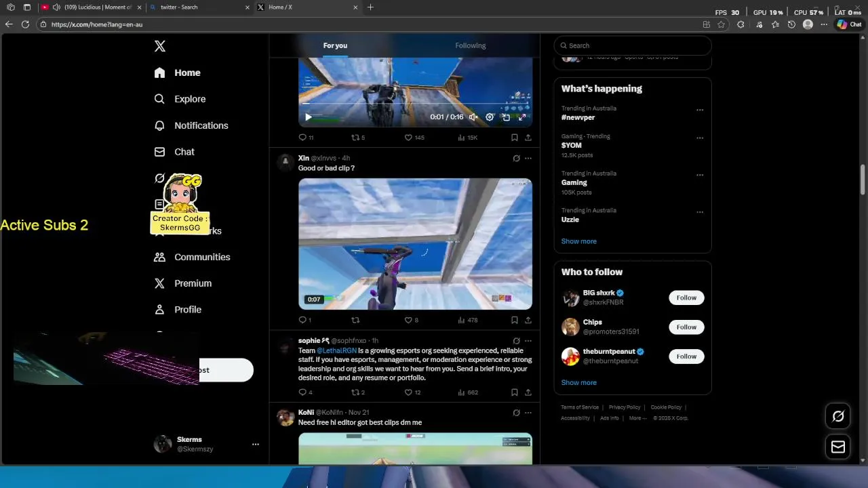
Task: Follow theburntpeanut
Action: [x=686, y=356]
